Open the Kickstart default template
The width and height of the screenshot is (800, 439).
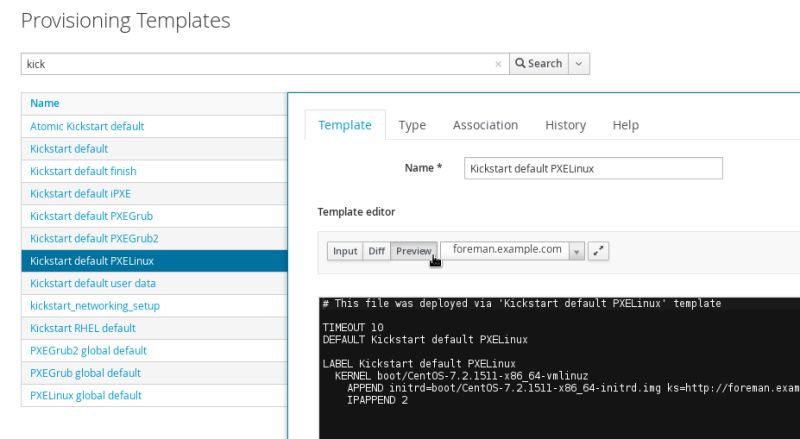pos(69,149)
